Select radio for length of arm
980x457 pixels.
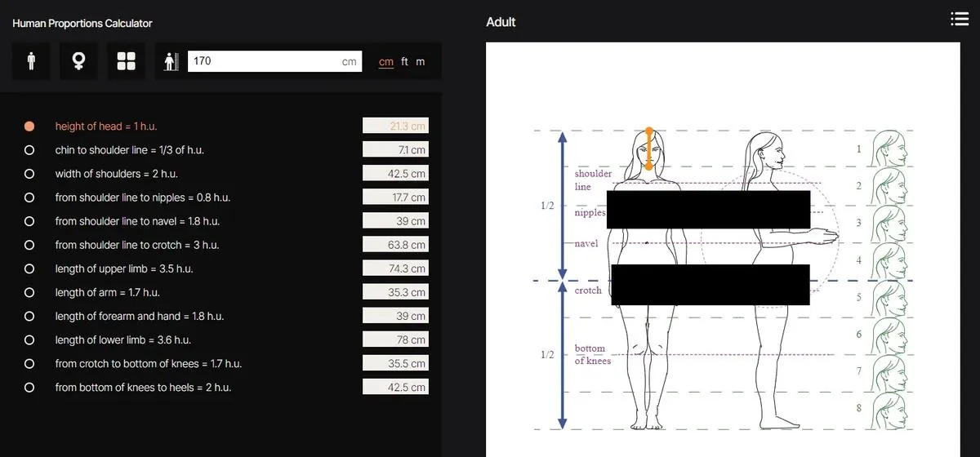[29, 292]
